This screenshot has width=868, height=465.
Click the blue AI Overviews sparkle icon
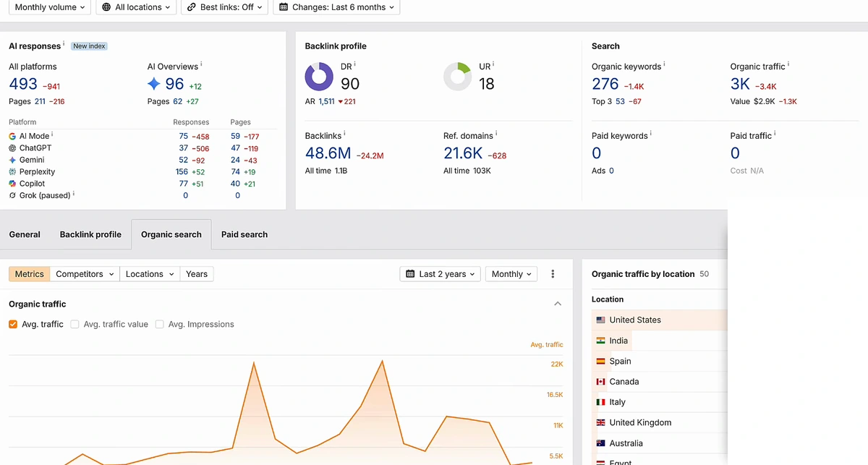coord(153,84)
